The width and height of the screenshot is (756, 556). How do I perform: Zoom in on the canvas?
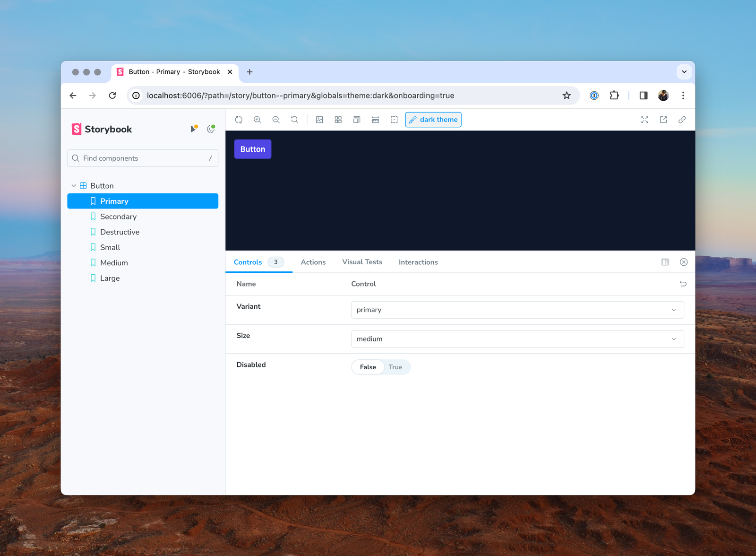(258, 120)
